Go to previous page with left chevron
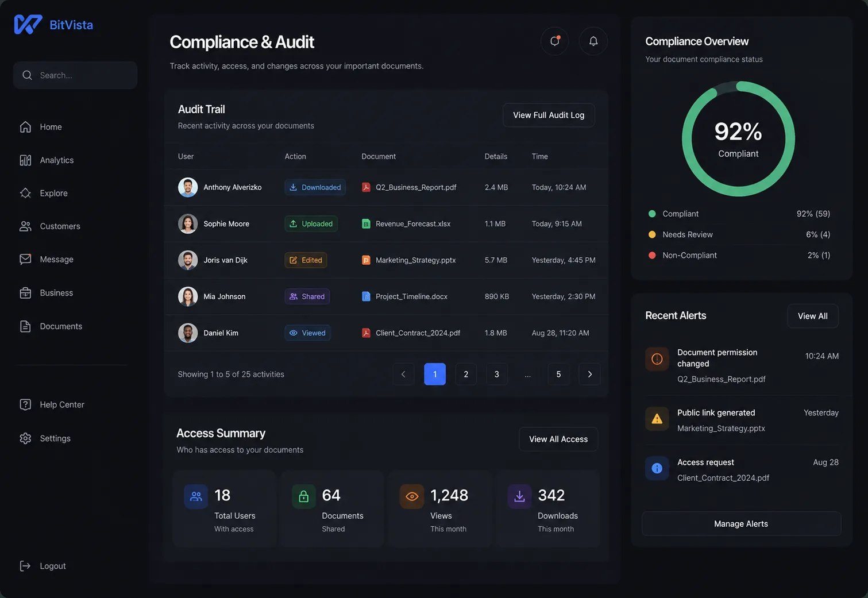 403,375
